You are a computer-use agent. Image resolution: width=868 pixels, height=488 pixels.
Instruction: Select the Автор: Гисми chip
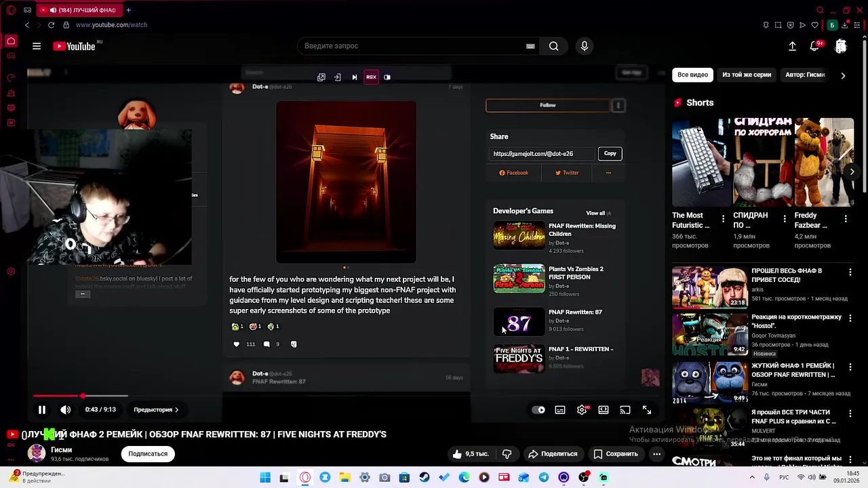click(805, 75)
